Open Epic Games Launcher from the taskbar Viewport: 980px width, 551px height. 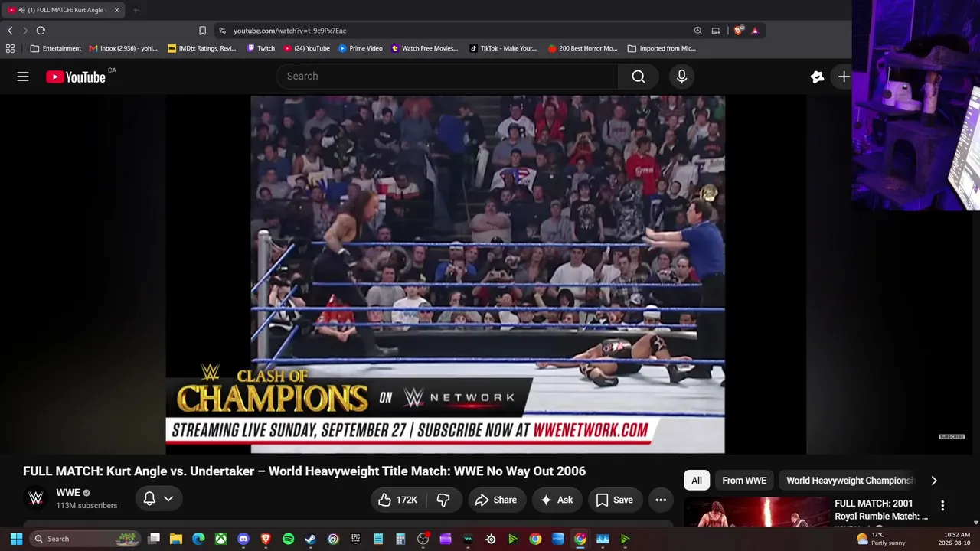355,539
